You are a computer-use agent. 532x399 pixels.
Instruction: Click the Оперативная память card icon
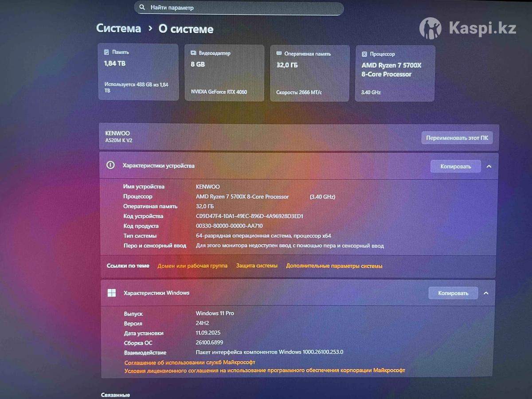[x=279, y=53]
